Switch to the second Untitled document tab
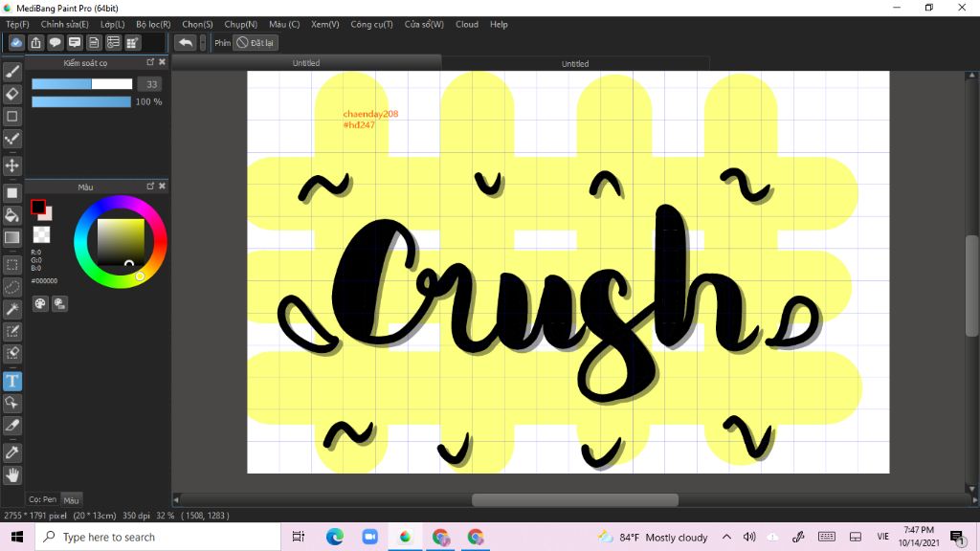 [575, 63]
